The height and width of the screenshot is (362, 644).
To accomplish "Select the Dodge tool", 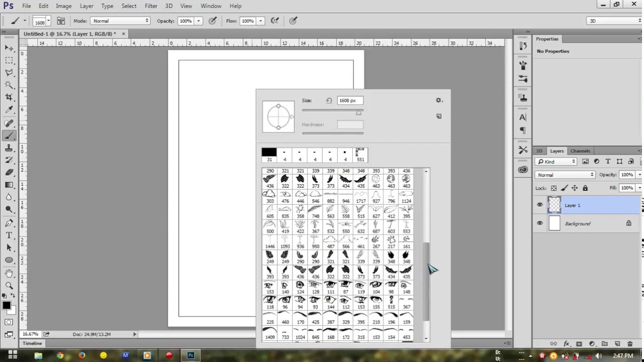I will pyautogui.click(x=9, y=209).
